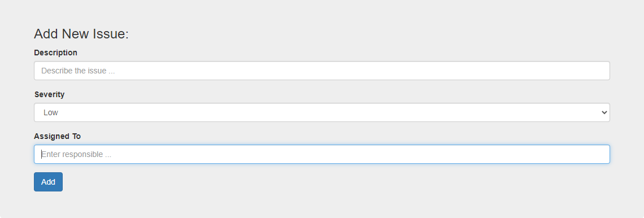
Task: Click the Severity dropdown chevron arrow
Action: (604, 112)
